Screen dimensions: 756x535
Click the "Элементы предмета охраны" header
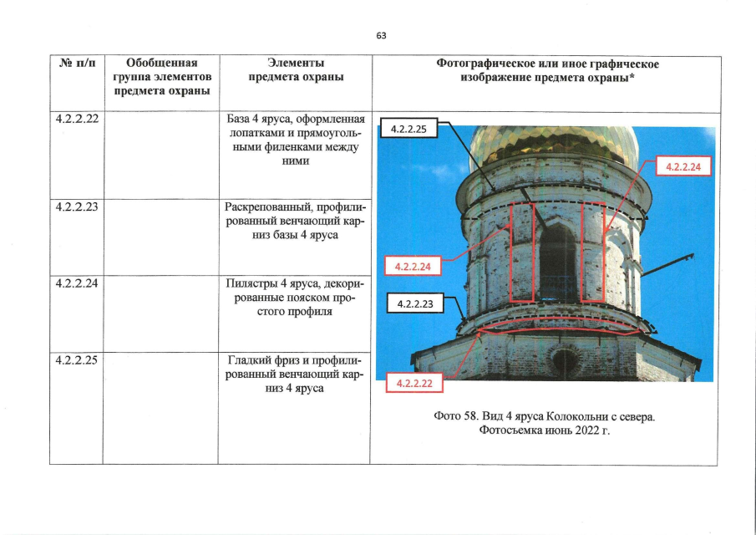[x=297, y=70]
